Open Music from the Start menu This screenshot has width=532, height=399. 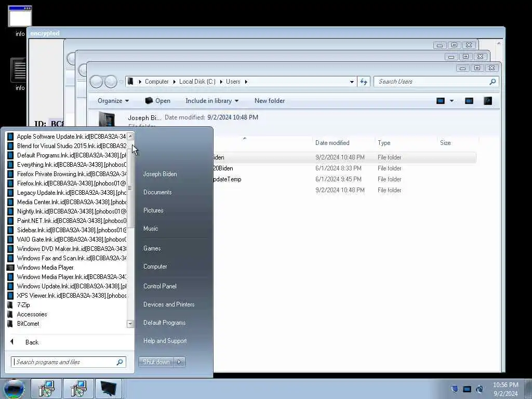point(151,229)
